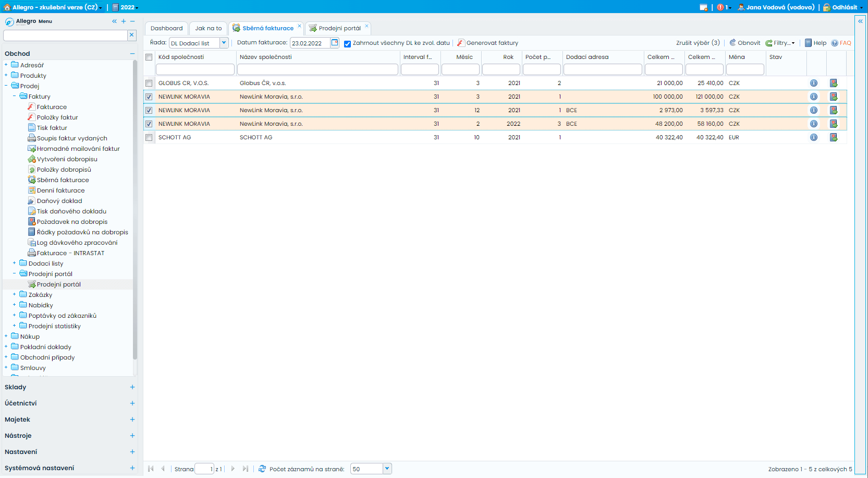The image size is (868, 478).
Task: Open Fakturace - INTRASTAT item
Action: coord(66,253)
